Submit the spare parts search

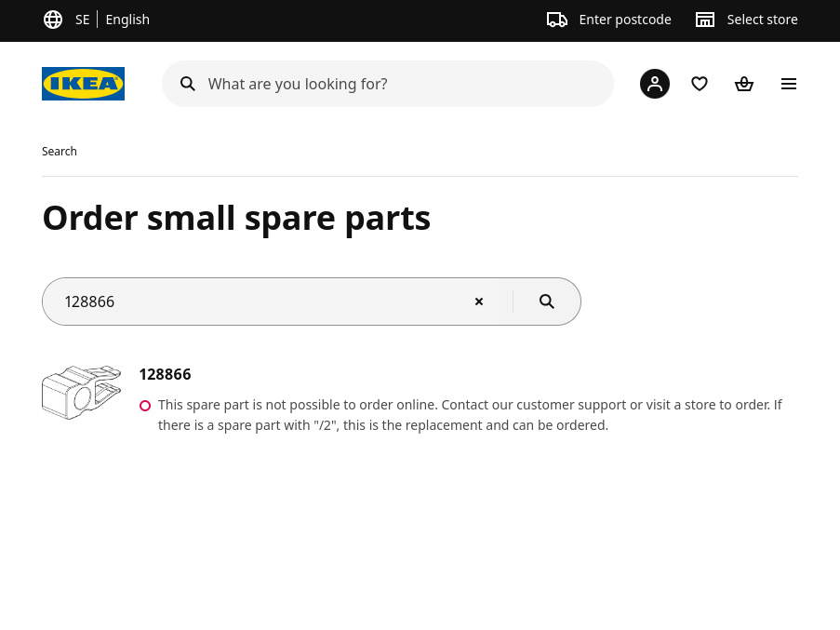547,302
